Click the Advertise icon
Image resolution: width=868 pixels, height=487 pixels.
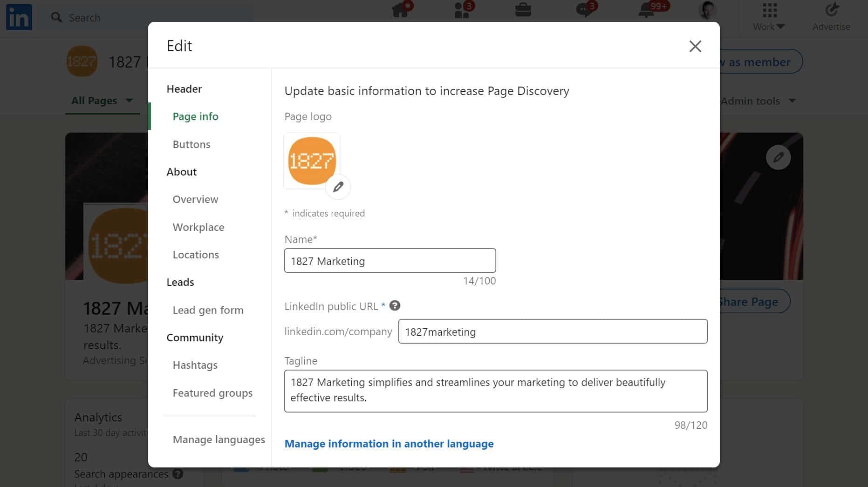[832, 10]
